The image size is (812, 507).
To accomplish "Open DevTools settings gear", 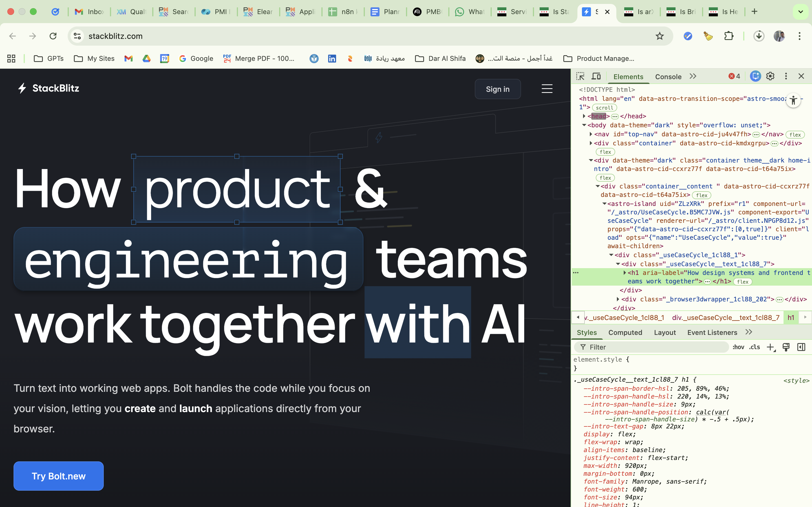I will [x=770, y=76].
